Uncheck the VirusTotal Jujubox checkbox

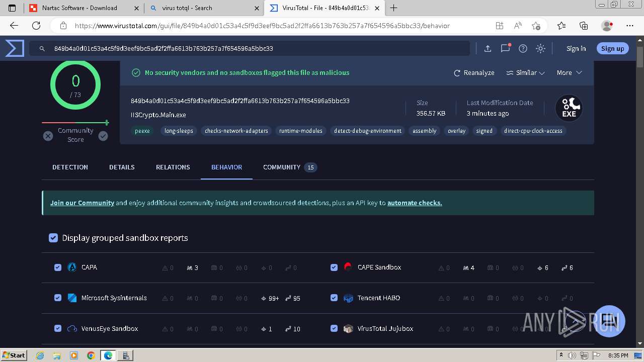point(334,328)
